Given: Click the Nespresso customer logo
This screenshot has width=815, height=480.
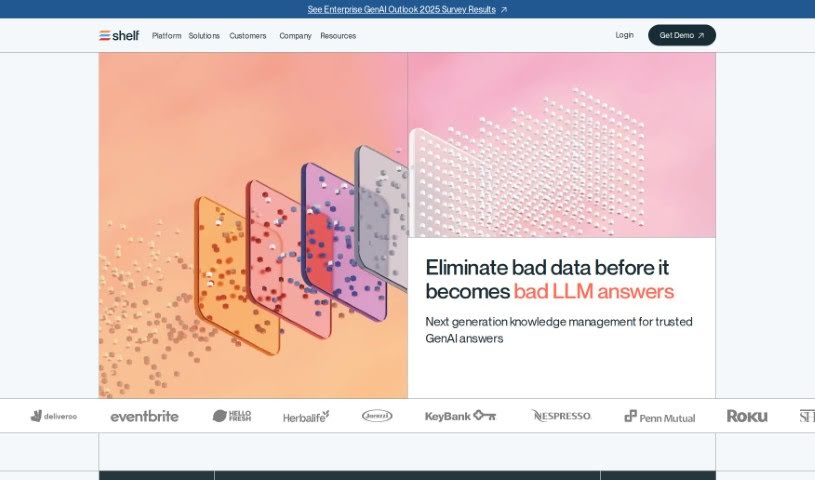Looking at the screenshot, I should [561, 416].
